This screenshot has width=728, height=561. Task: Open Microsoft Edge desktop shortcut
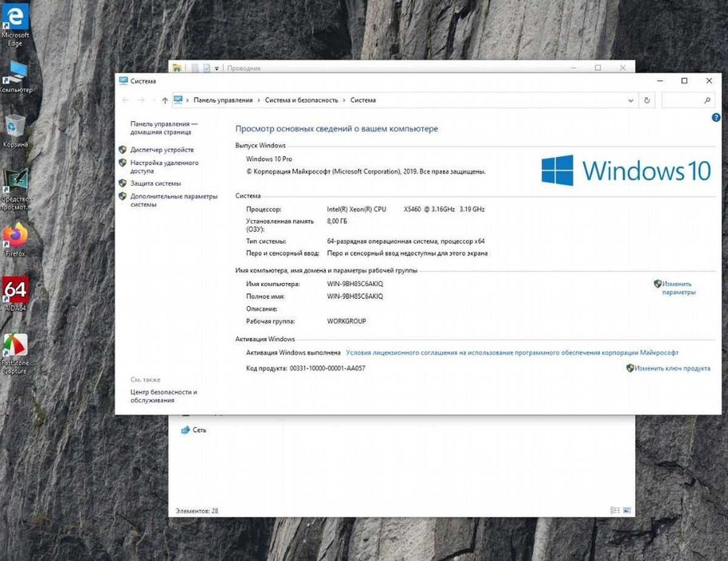[15, 24]
